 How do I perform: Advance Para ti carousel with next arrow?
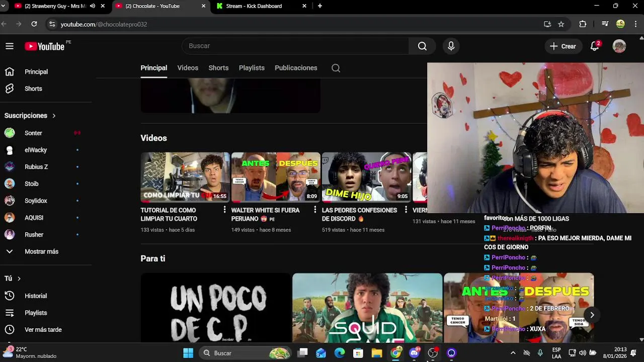pos(592,315)
